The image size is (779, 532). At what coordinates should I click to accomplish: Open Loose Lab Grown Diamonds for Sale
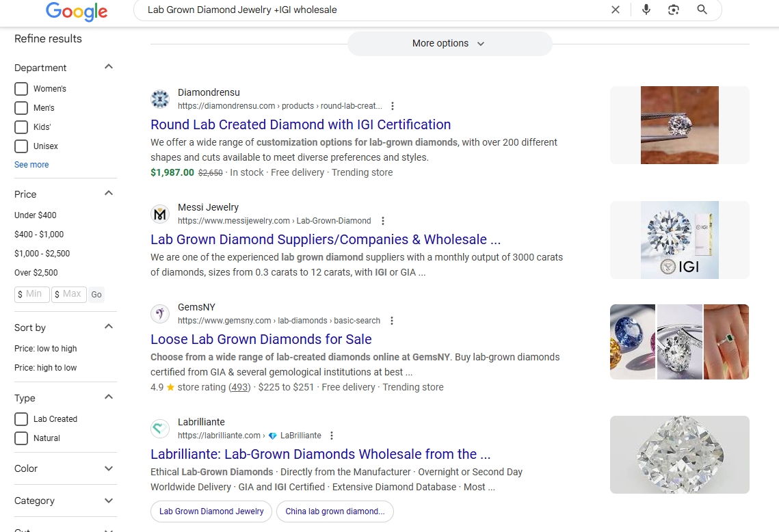261,339
